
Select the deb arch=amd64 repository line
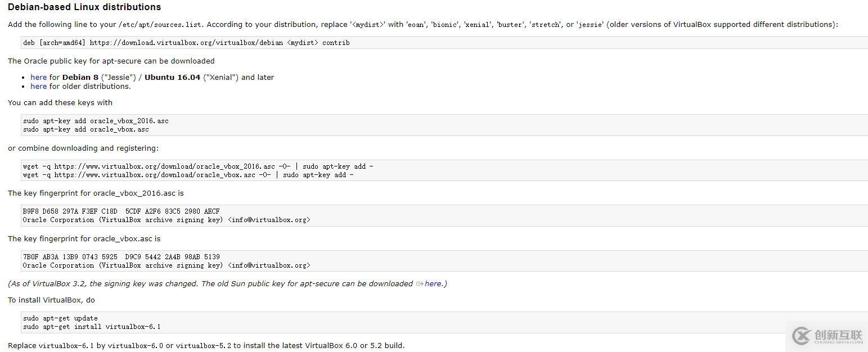186,42
